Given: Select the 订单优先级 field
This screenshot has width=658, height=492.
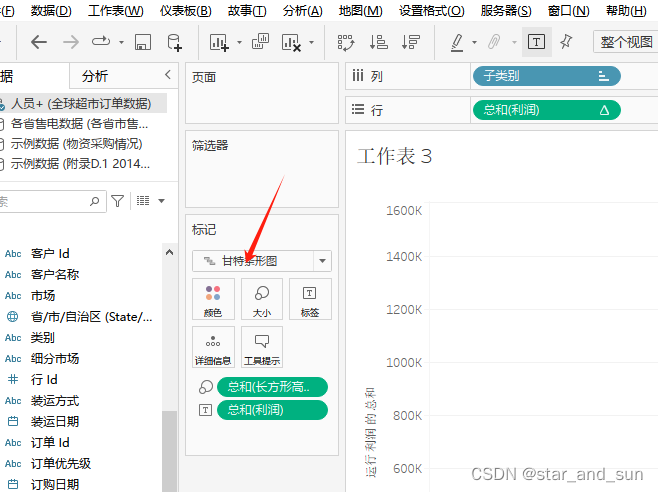Looking at the screenshot, I should pyautogui.click(x=60, y=463).
